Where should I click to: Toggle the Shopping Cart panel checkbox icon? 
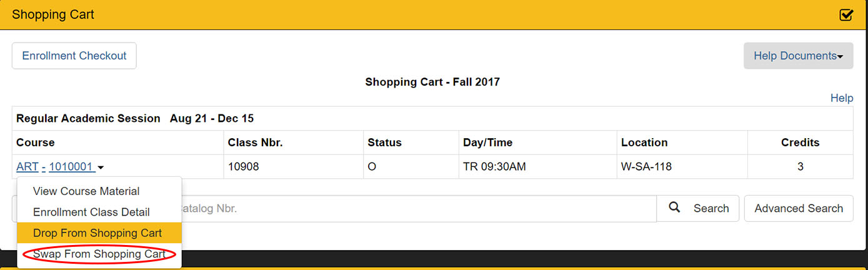coord(846,14)
